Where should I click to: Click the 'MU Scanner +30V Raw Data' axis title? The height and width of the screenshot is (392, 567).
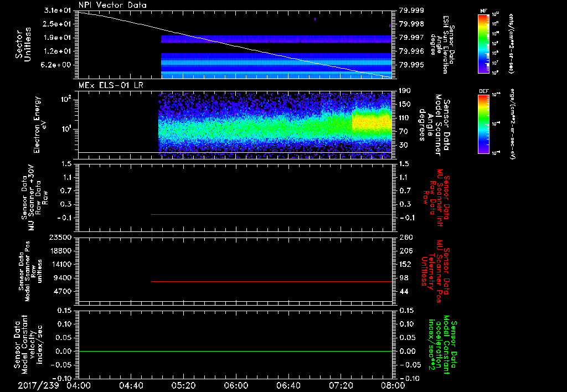pos(34,198)
